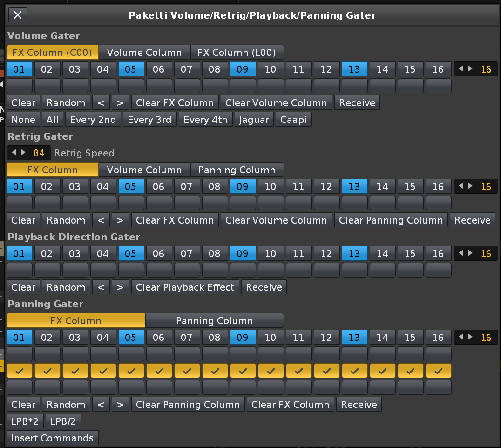Shift Panning Gater pattern left with <

(x=101, y=405)
